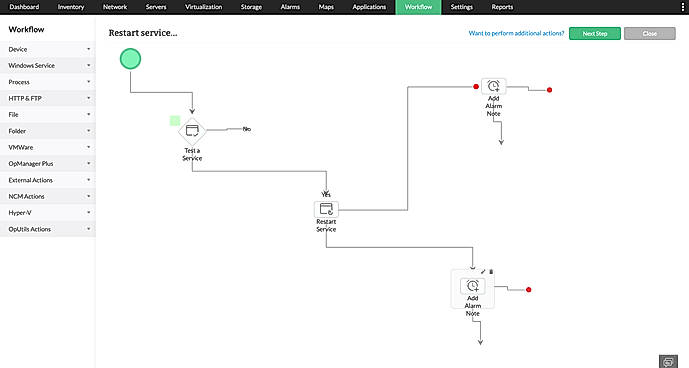Viewport: 689px width, 368px height.
Task: Click the 'Restart Service' label text
Action: tap(326, 226)
